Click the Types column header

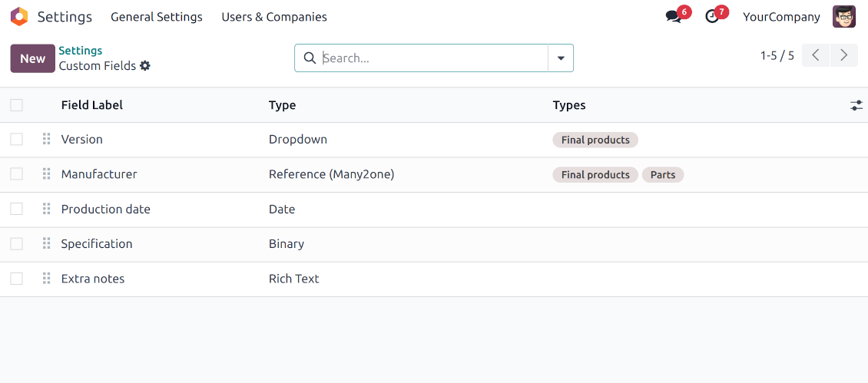pyautogui.click(x=569, y=105)
